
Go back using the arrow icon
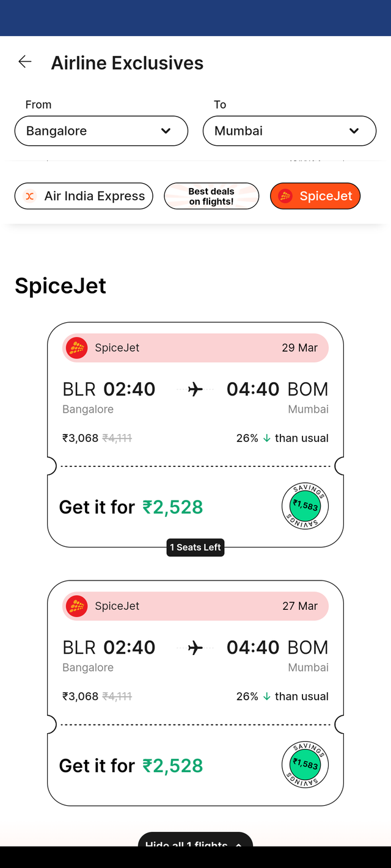tap(25, 62)
